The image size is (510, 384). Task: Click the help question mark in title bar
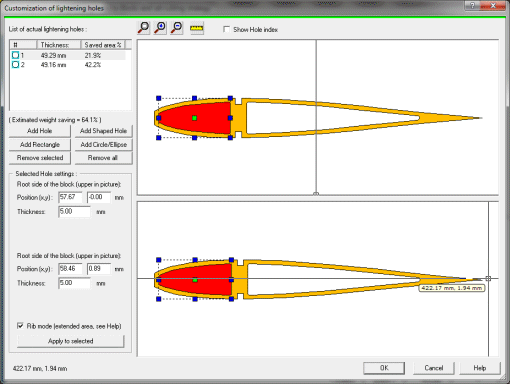pyautogui.click(x=473, y=6)
